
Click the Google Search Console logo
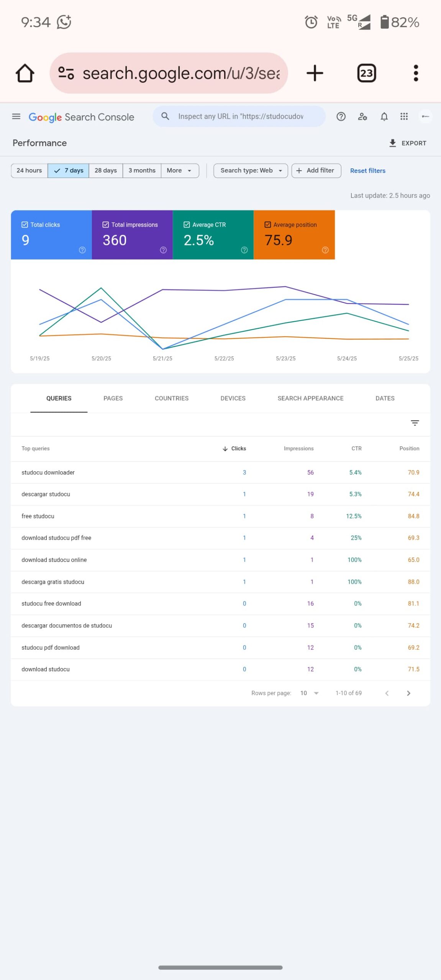[x=81, y=117]
